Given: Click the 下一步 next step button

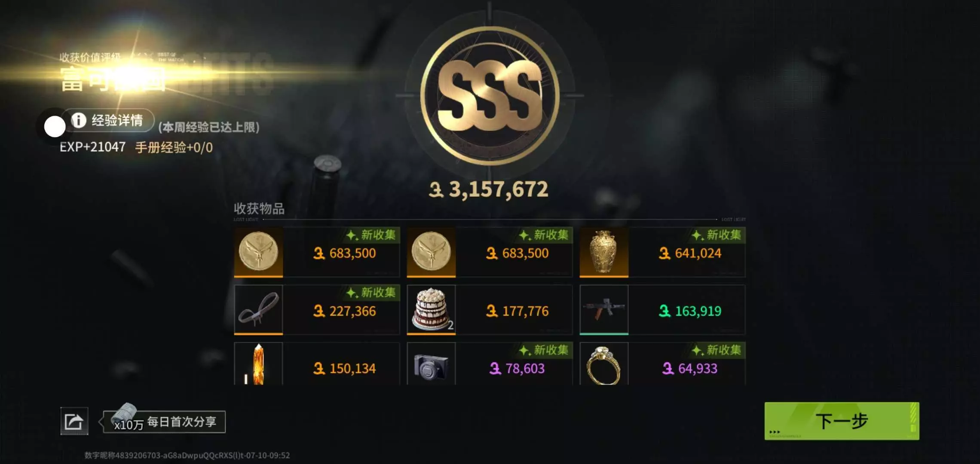Looking at the screenshot, I should 842,421.
